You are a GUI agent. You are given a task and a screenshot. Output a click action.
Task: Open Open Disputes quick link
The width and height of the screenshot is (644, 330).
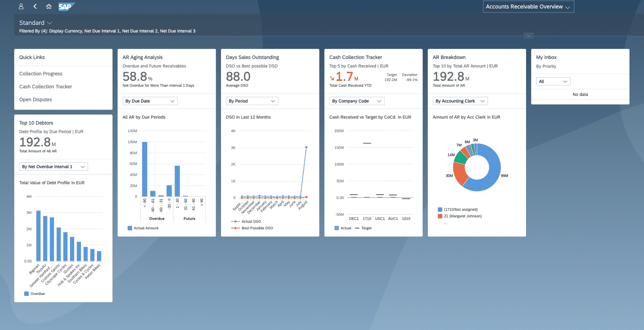(x=35, y=100)
